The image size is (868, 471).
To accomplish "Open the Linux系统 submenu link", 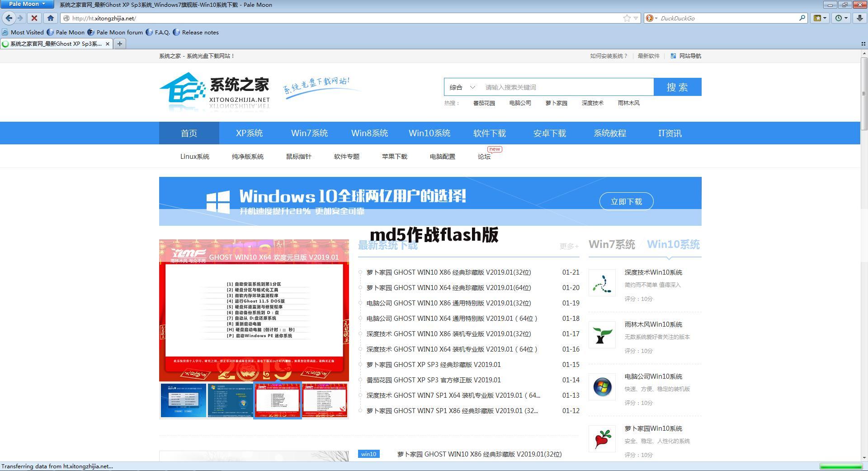I will click(195, 157).
